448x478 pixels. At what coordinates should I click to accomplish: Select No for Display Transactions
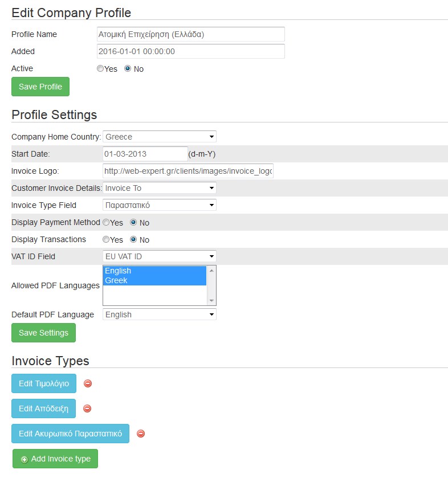(133, 239)
